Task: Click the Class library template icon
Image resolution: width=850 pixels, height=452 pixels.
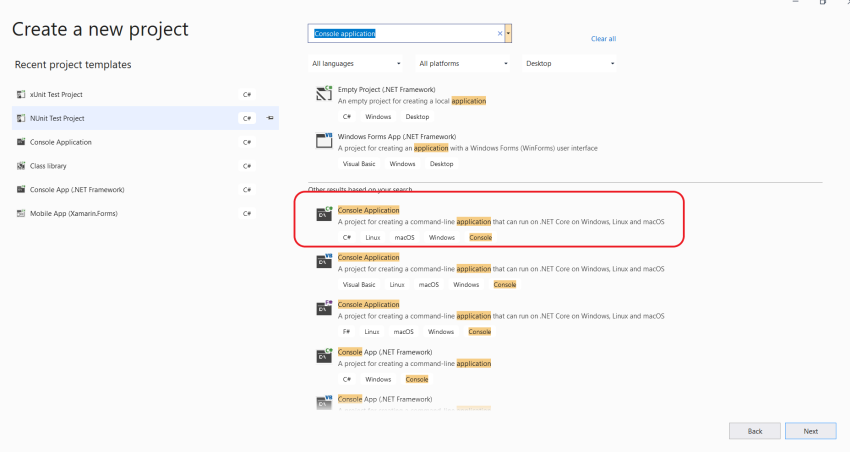Action: point(21,166)
